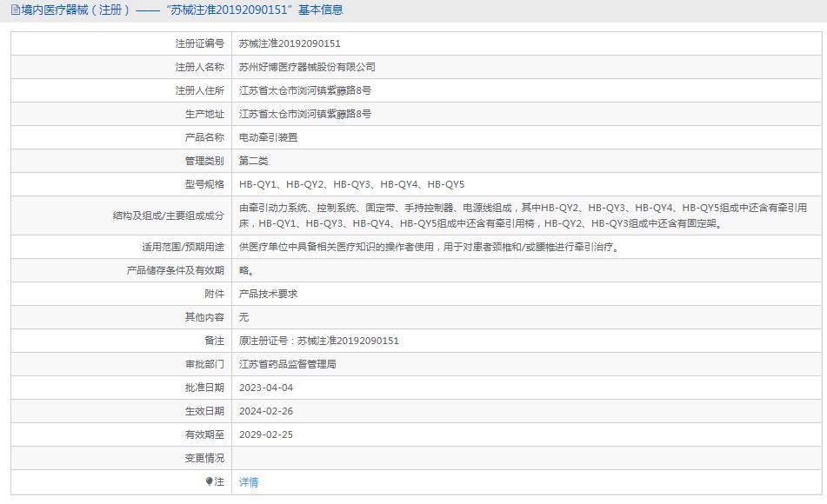Select the 产品储存条件及有效期 label
This screenshot has width=827, height=504.
(176, 270)
